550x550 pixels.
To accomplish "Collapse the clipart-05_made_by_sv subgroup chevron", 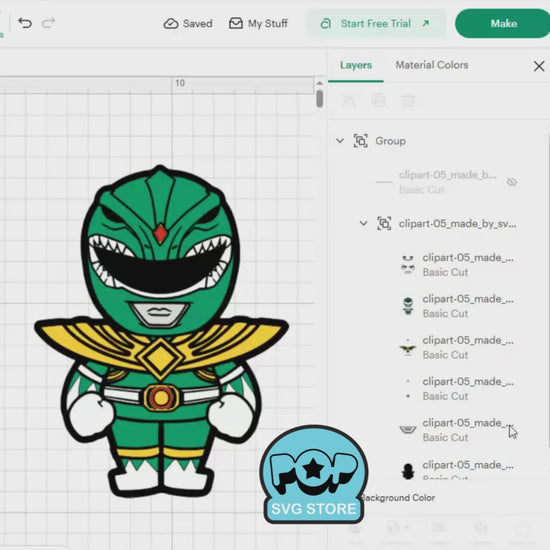I will pyautogui.click(x=363, y=223).
